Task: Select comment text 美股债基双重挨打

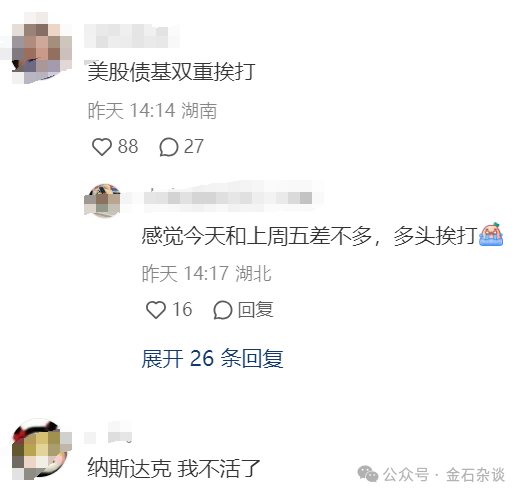Action: click(171, 72)
